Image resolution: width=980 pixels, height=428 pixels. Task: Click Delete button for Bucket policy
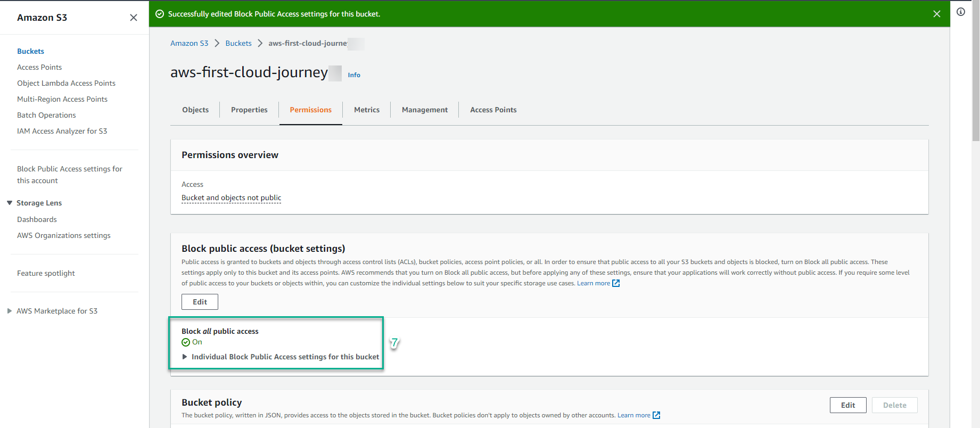tap(895, 405)
